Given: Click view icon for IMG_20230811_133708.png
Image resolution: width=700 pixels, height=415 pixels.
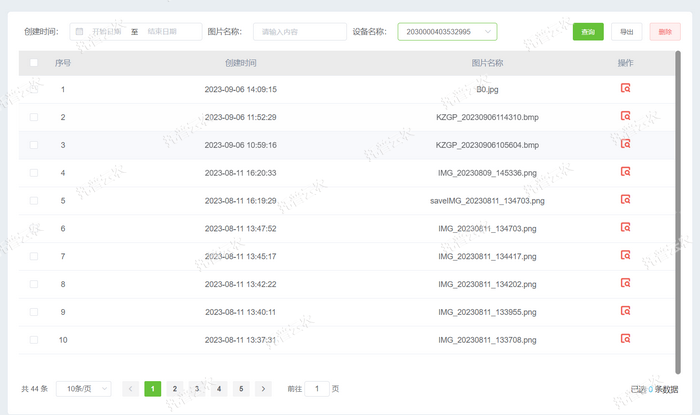Looking at the screenshot, I should [625, 340].
